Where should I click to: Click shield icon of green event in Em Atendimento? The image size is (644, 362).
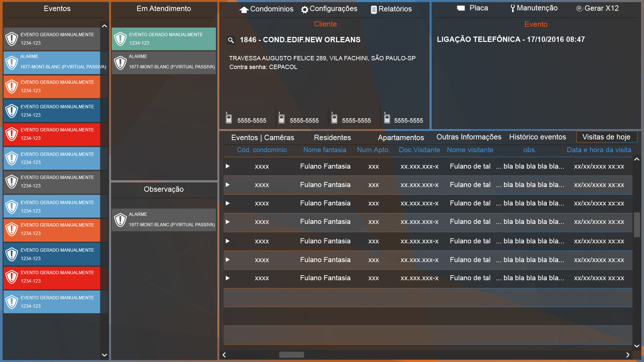point(120,39)
